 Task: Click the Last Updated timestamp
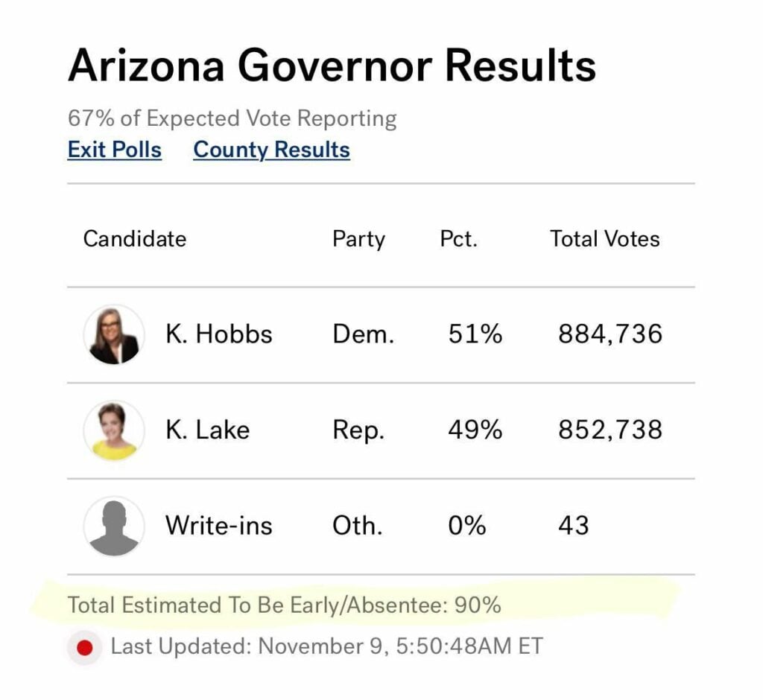pyautogui.click(x=326, y=646)
